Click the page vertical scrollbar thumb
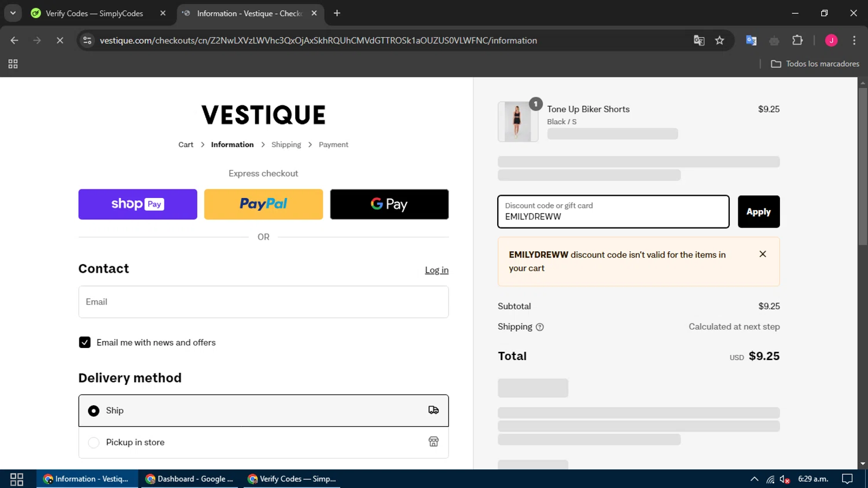Viewport: 868px width, 488px height. (x=863, y=167)
